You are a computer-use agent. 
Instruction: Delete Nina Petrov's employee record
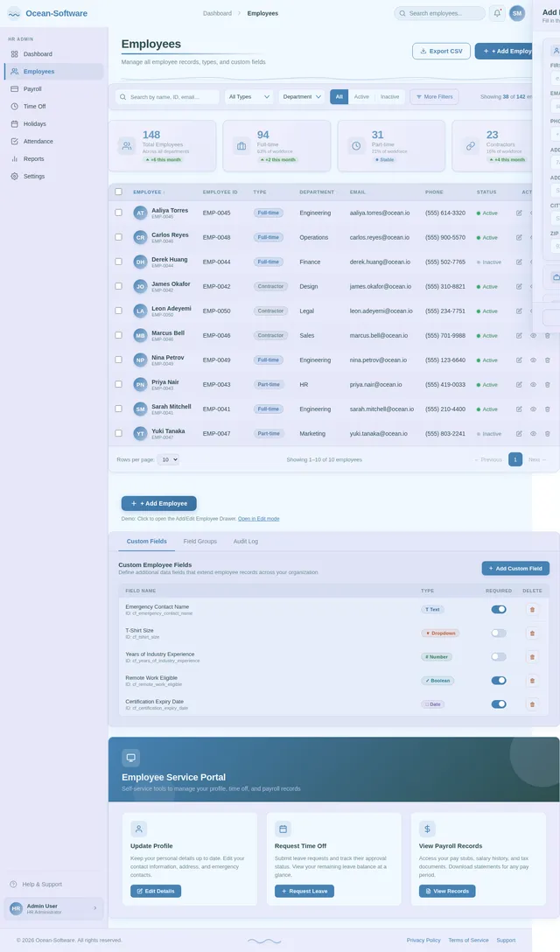click(547, 360)
